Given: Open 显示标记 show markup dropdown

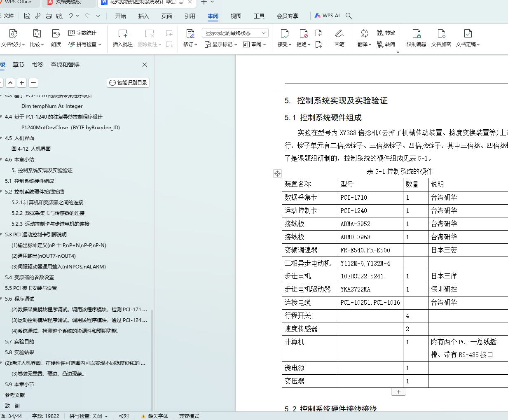Looking at the screenshot, I should click(x=221, y=44).
